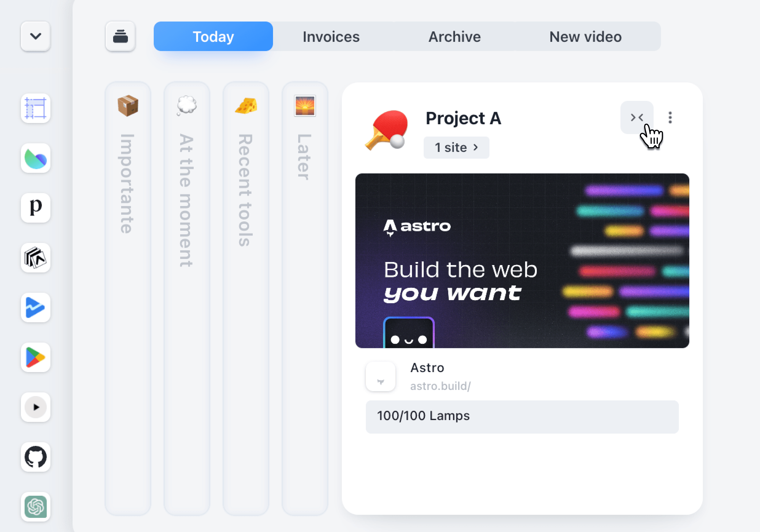Open the 1 site chevron button
The image size is (760, 532).
point(456,147)
